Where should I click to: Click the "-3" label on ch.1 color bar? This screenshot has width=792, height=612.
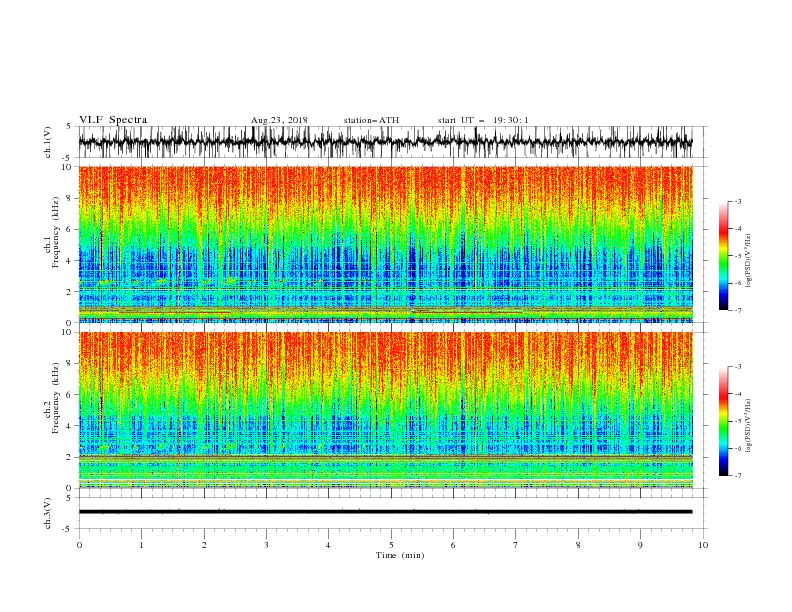(738, 202)
